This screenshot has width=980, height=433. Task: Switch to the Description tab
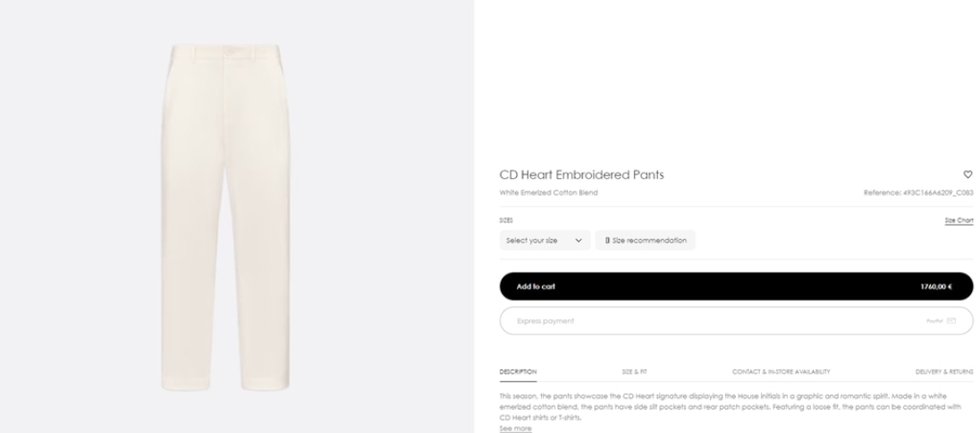518,371
